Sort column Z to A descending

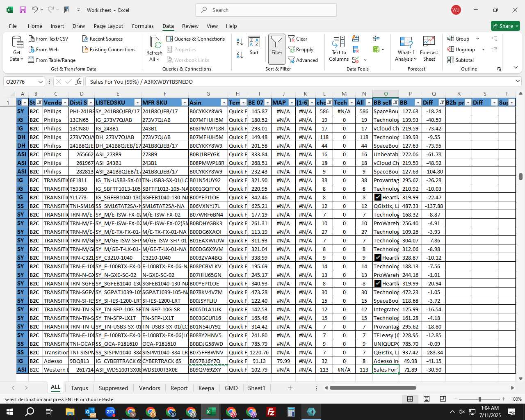click(240, 55)
